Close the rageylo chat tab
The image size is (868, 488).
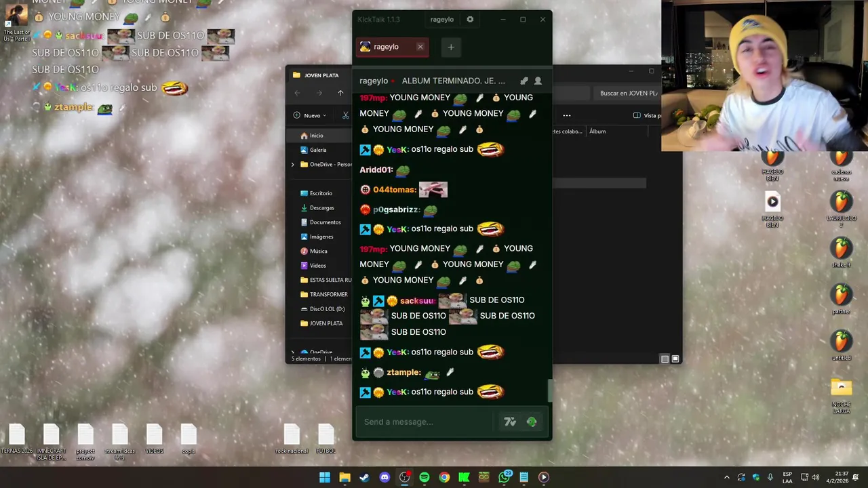coord(420,47)
